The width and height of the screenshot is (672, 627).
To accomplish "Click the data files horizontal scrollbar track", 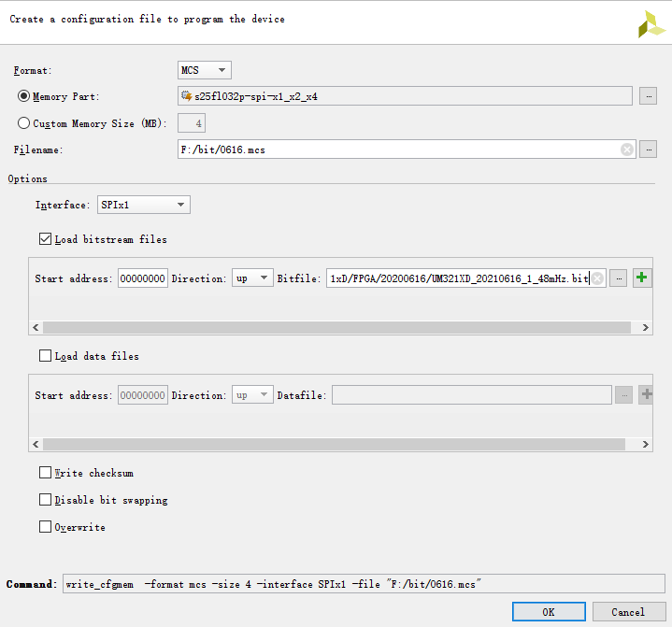I will click(x=334, y=444).
